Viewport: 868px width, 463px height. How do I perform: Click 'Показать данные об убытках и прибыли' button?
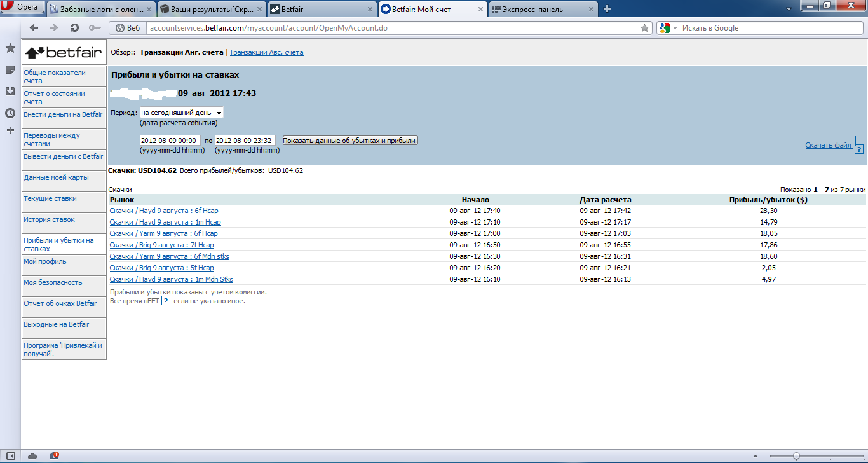click(350, 141)
